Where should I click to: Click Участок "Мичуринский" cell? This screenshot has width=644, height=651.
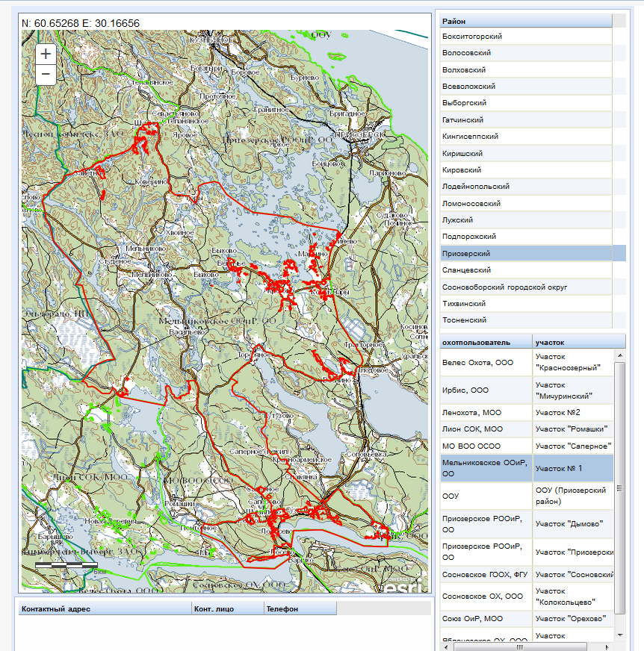pyautogui.click(x=573, y=390)
